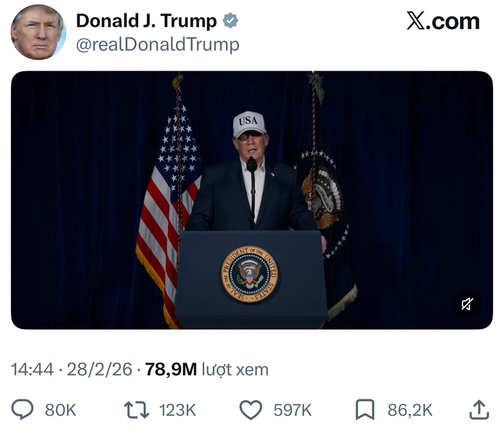Open the 80K replies count

tap(60, 410)
